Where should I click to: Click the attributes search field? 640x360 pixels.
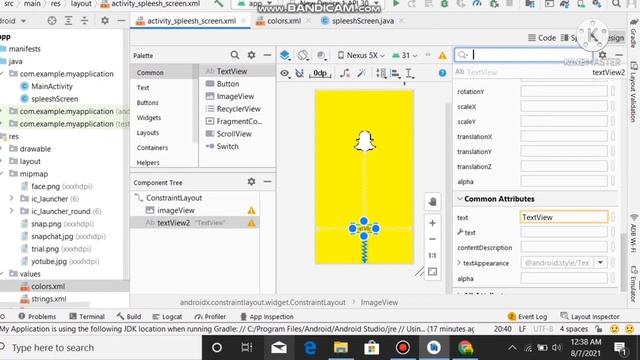523,55
